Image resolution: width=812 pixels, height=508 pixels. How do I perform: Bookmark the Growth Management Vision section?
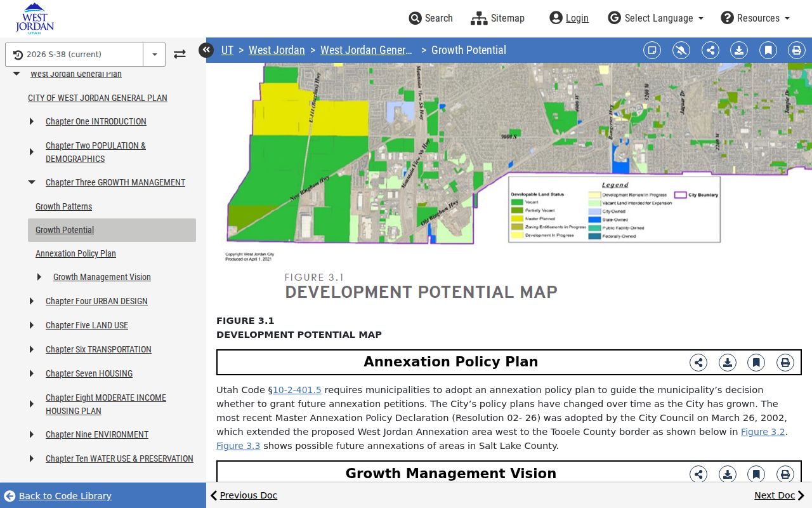(x=756, y=474)
